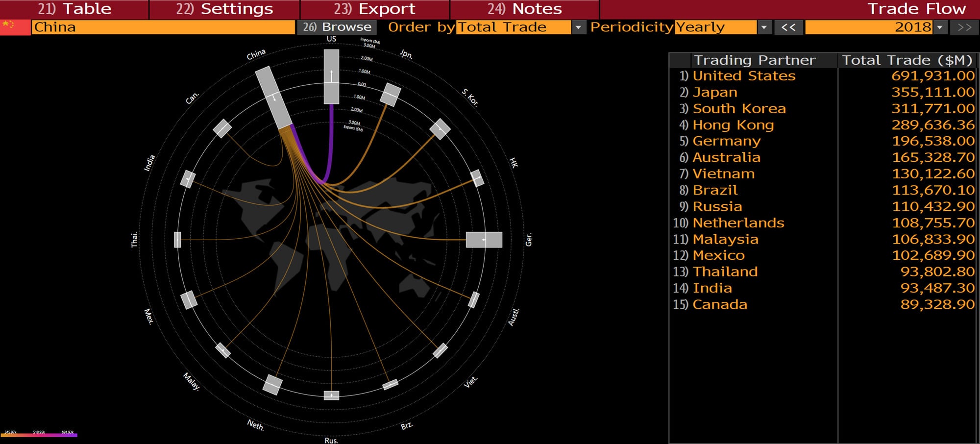Click the Mex. node on chart
The image size is (980, 444).
(x=189, y=300)
